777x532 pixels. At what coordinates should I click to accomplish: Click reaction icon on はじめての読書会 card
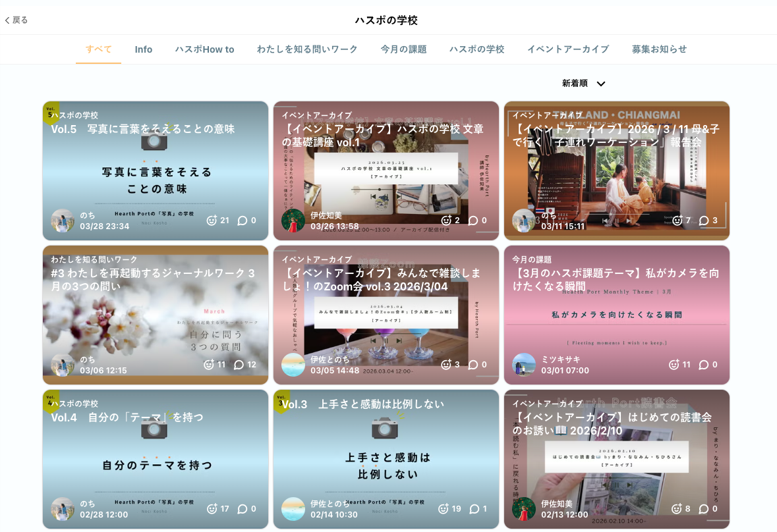point(676,509)
